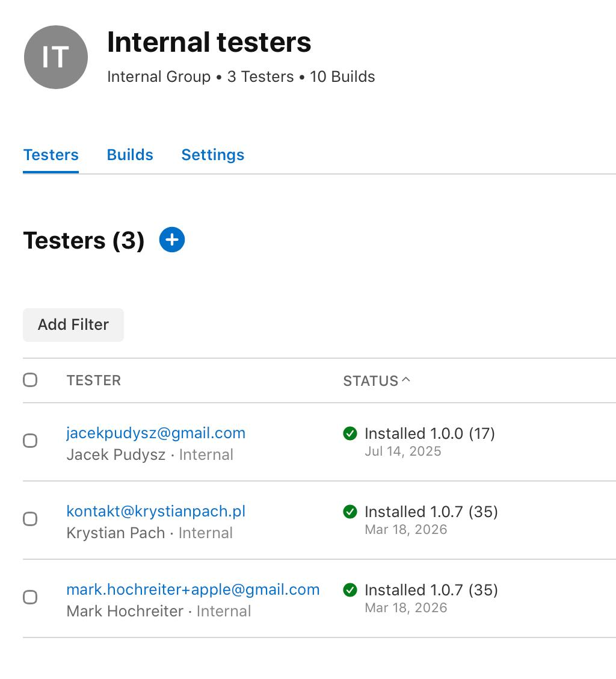Open the Settings tab

pyautogui.click(x=212, y=155)
